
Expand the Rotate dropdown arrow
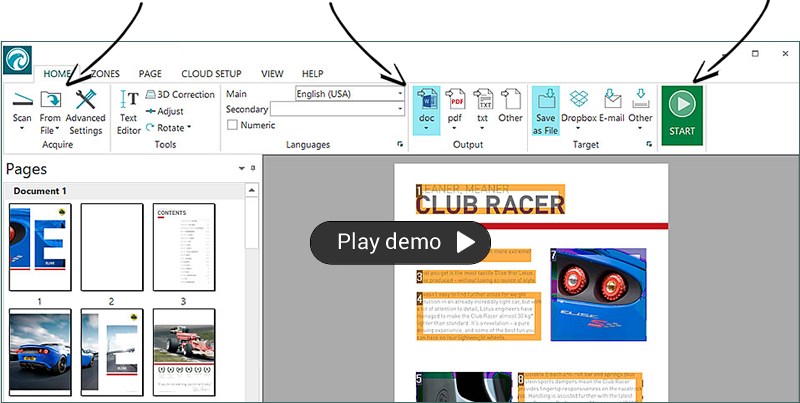[x=188, y=128]
